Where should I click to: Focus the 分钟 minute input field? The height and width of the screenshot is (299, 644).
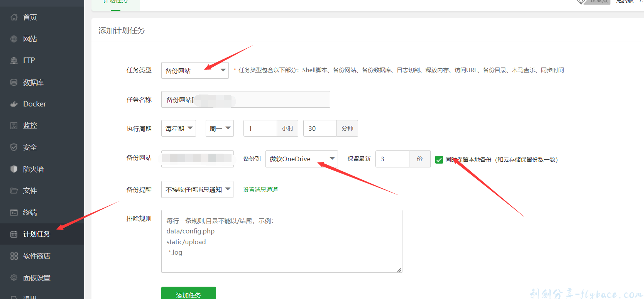pos(320,128)
